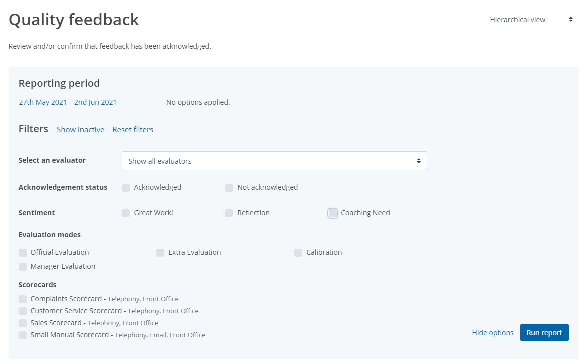588x364 pixels.
Task: Tick the Small Manual Scorecard checkbox
Action: coord(23,335)
